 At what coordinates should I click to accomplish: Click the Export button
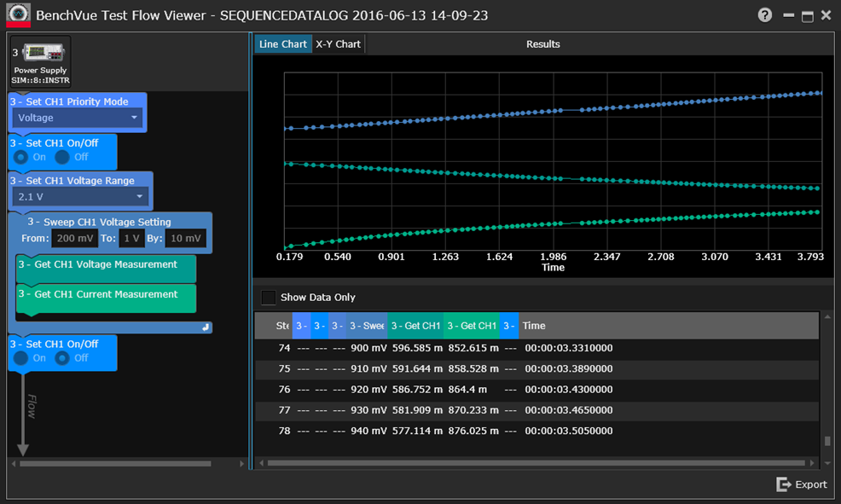coord(802,484)
